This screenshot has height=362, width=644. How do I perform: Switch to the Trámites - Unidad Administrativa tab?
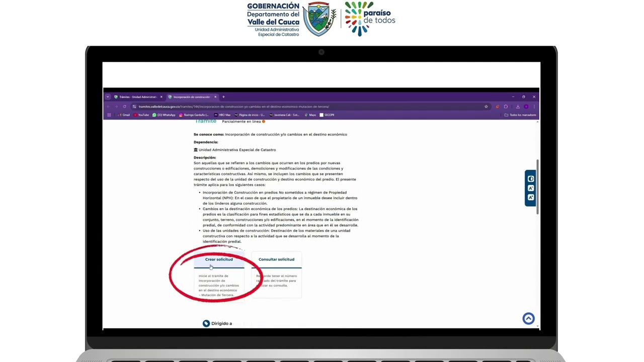pos(136,97)
